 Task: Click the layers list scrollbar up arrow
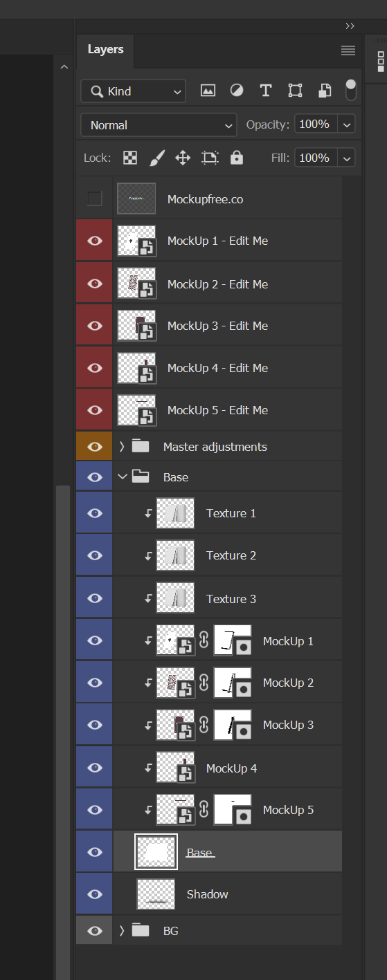pyautogui.click(x=64, y=67)
